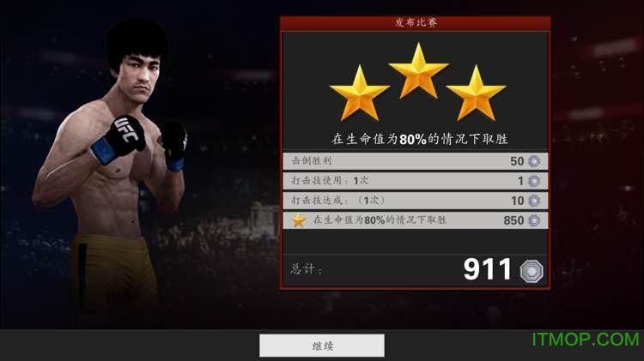Click the ITMOP.COM watermark link
The height and width of the screenshot is (361, 644).
pos(586,340)
